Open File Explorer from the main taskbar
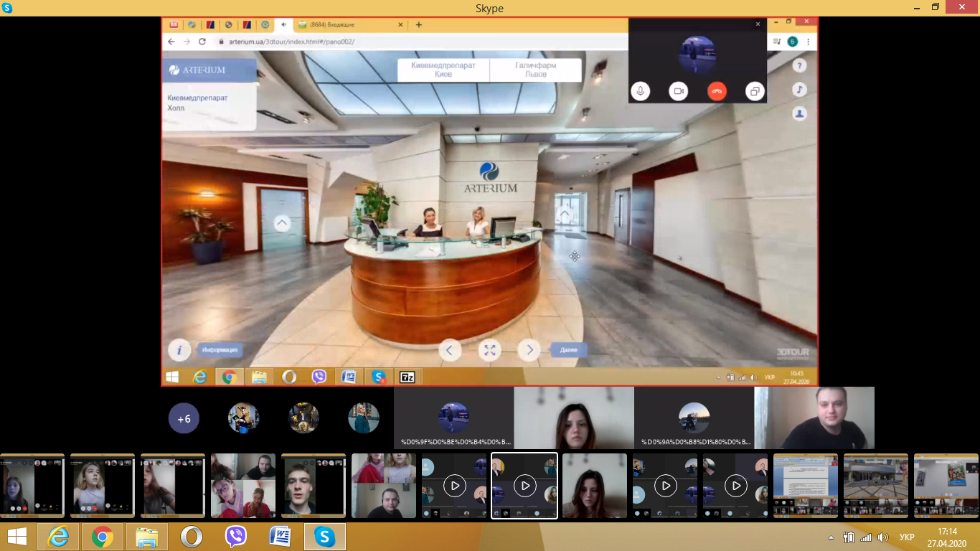 click(147, 537)
